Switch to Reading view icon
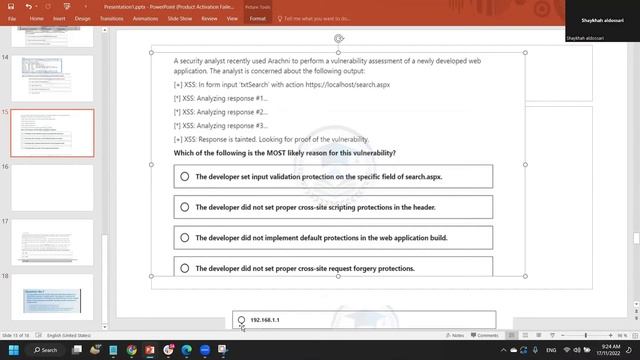Viewport: 640px width, 360px height. coord(539,335)
